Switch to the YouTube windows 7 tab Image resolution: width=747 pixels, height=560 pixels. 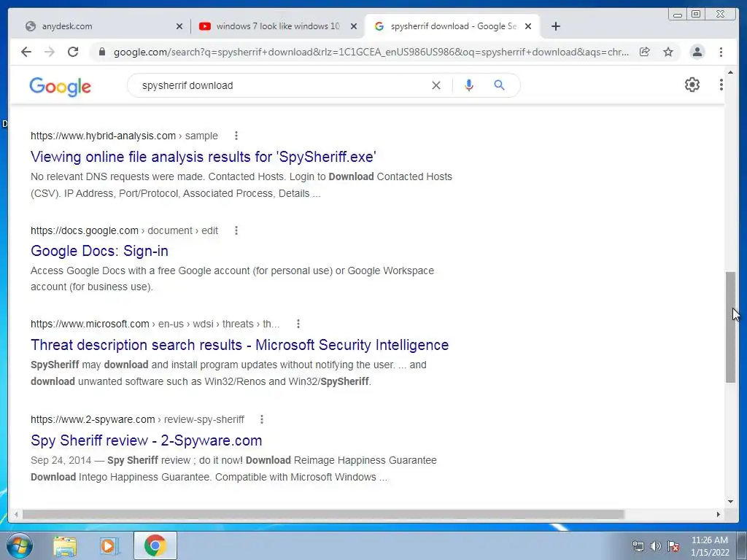click(x=278, y=26)
